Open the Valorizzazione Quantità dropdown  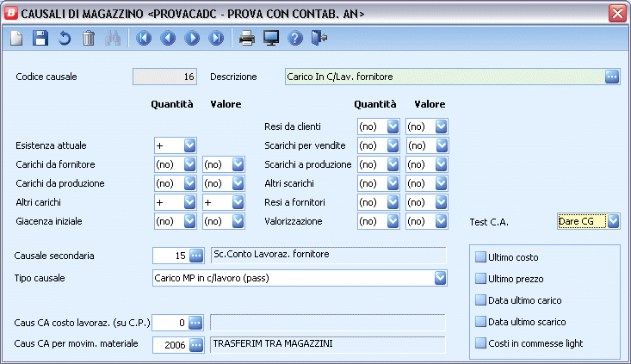click(x=393, y=221)
